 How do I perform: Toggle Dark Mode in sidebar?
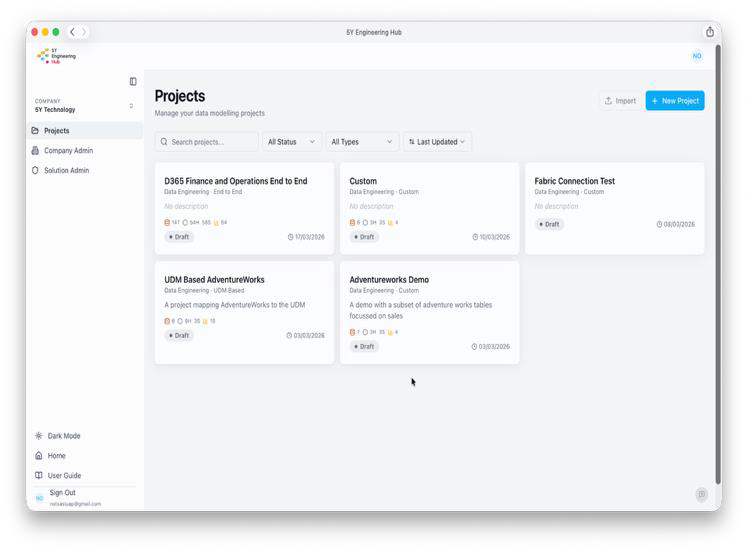57,436
